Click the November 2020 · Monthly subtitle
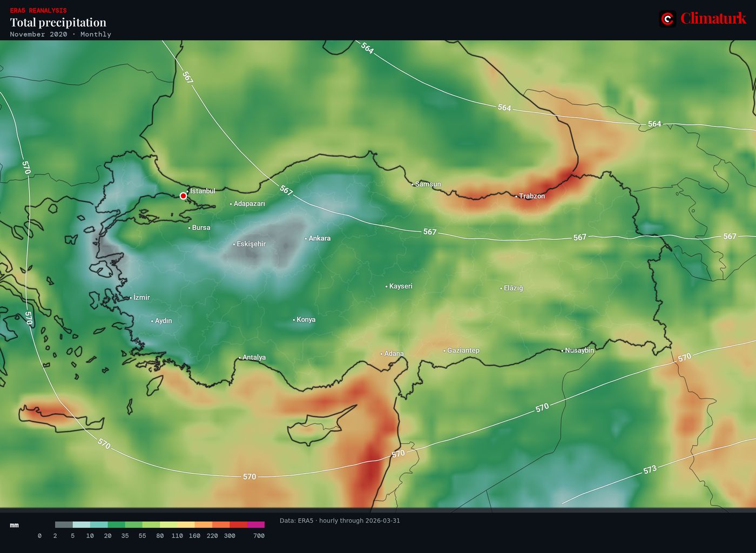Screen dimensions: 756x553 tap(60, 34)
